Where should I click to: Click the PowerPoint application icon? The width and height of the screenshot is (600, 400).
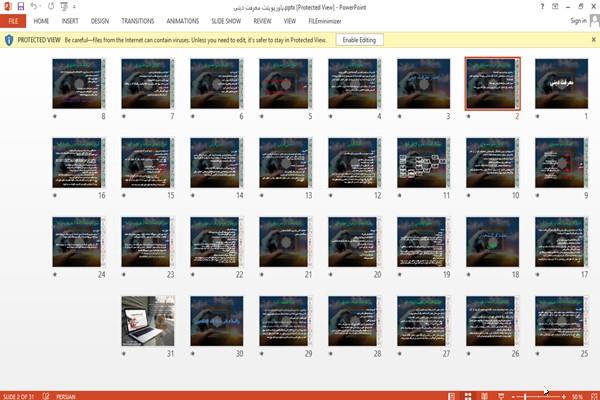click(7, 6)
